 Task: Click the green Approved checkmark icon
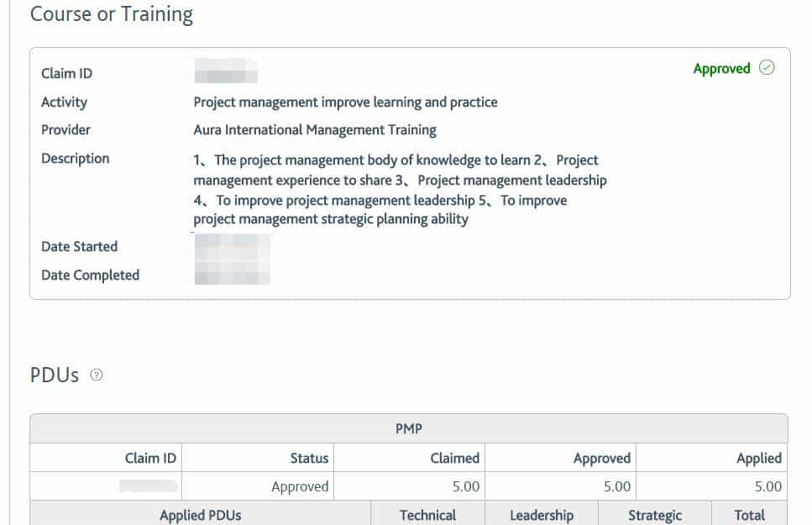pos(767,69)
